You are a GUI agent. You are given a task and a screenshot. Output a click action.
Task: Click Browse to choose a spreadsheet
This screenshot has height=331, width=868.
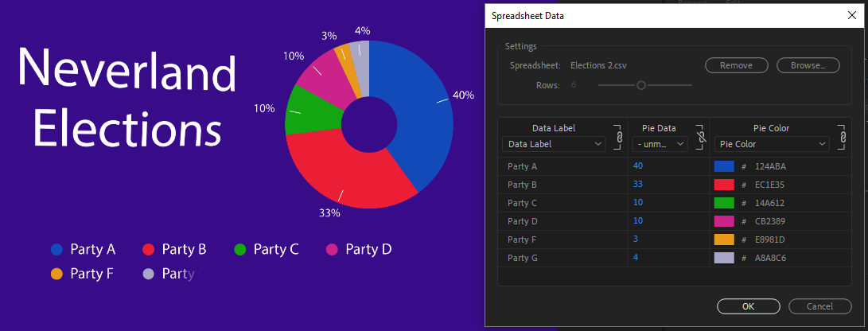coord(808,65)
